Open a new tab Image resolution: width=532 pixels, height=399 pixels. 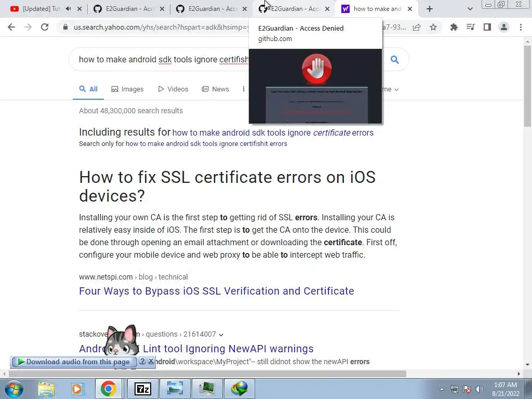pyautogui.click(x=430, y=9)
